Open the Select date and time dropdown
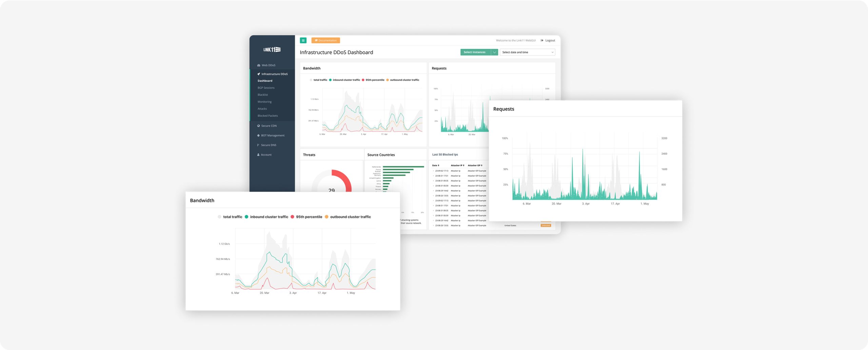 click(x=527, y=52)
